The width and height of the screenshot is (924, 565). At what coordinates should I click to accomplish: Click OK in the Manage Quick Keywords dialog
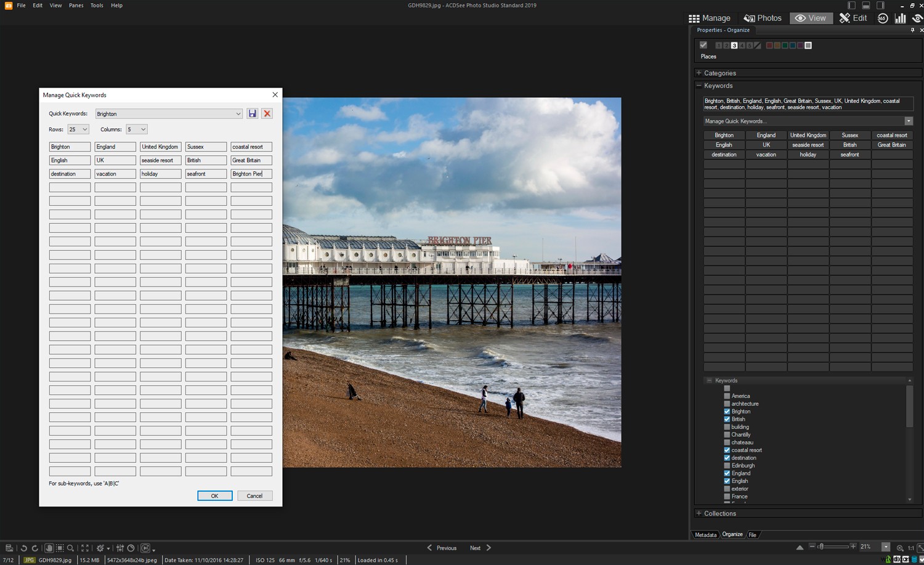214,495
